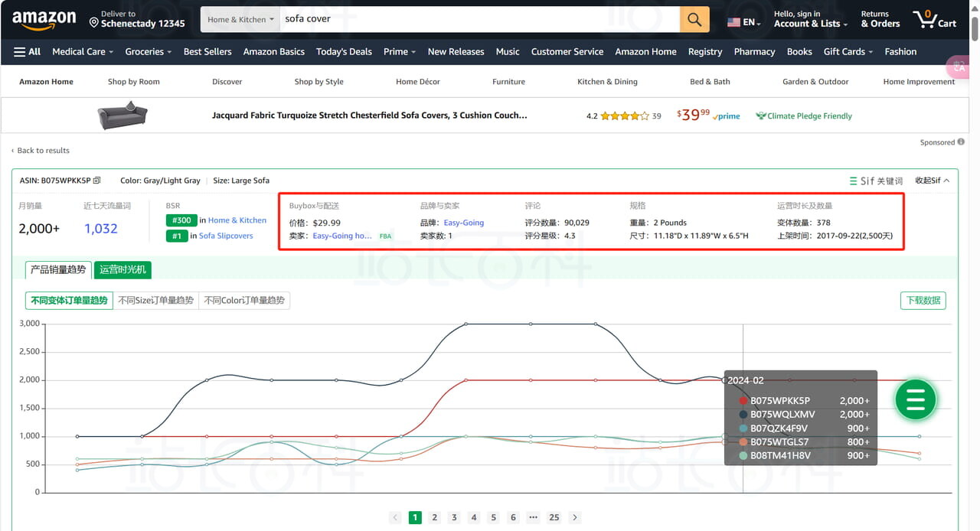This screenshot has width=980, height=531.
Task: Open the Easy-Going brand link
Action: tap(464, 223)
